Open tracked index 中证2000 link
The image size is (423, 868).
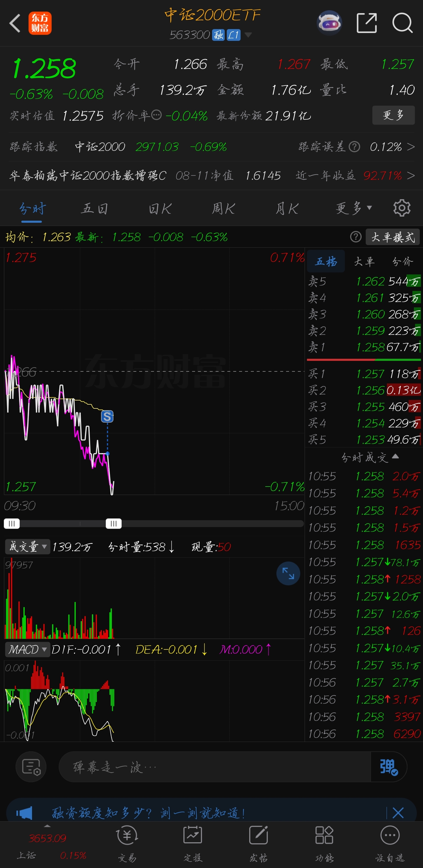[100, 147]
